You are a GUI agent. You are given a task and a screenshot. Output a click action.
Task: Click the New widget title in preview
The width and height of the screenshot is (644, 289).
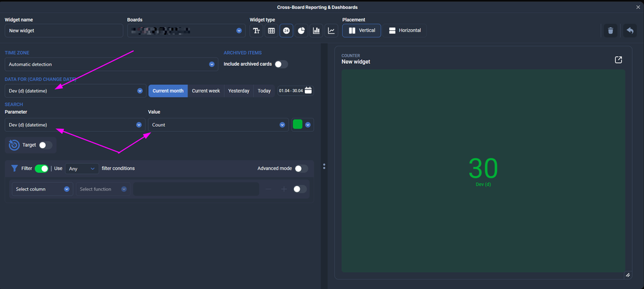tap(356, 62)
